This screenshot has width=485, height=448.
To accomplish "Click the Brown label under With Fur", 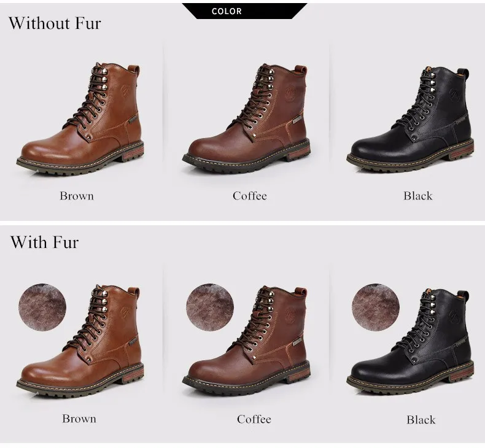I will point(79,419).
